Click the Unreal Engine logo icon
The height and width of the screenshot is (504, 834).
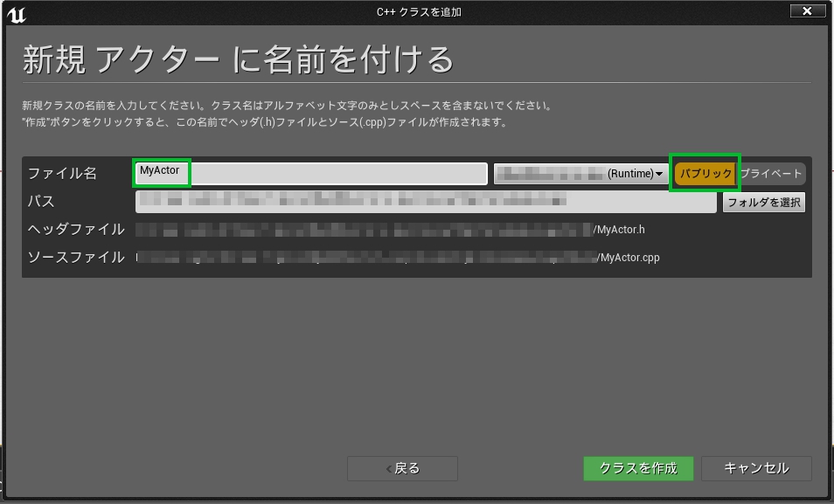click(x=19, y=13)
